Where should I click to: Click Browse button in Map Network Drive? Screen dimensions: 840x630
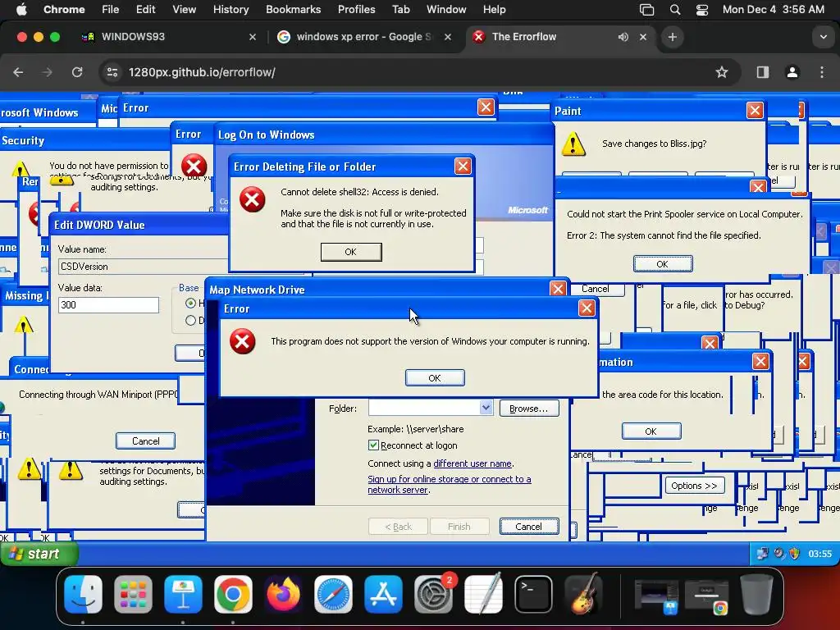coord(529,409)
